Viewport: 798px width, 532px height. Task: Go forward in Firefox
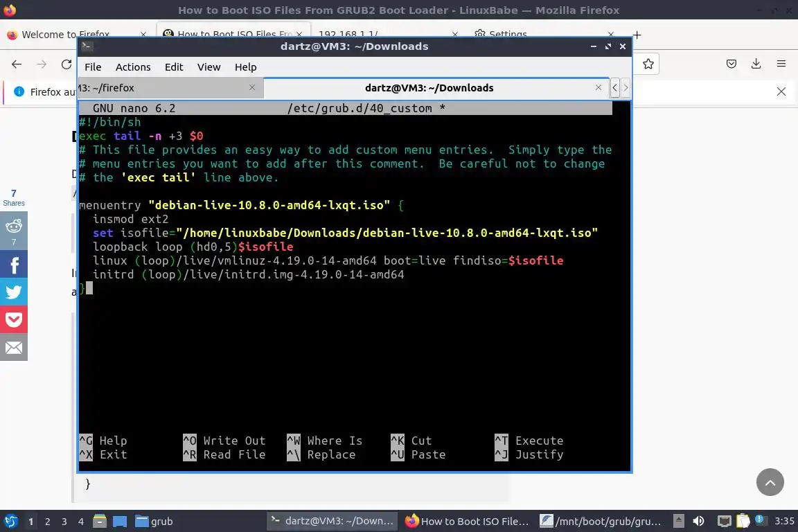pyautogui.click(x=42, y=64)
